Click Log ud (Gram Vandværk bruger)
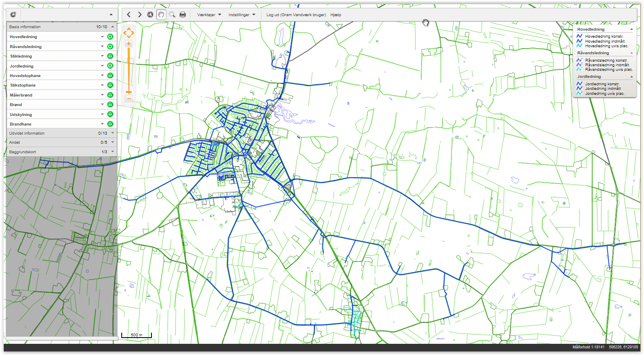Screen dimensions: 644x355 click(296, 14)
